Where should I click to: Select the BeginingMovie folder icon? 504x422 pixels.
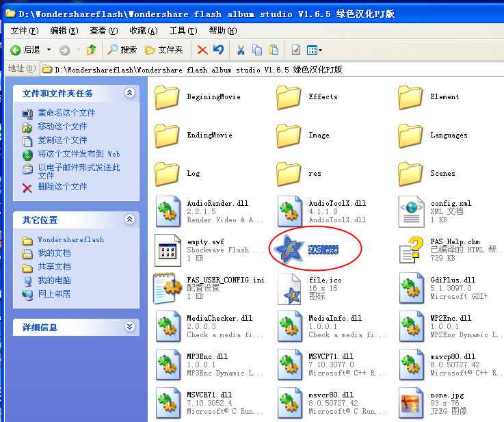166,97
